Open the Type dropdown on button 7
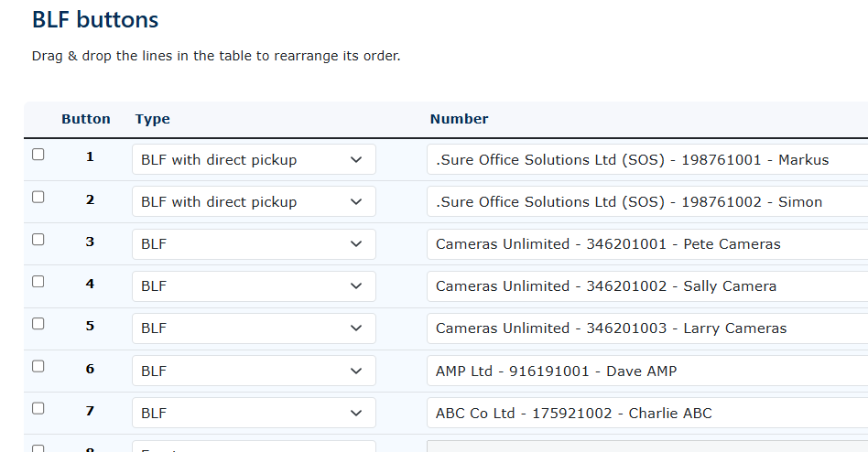 (254, 413)
